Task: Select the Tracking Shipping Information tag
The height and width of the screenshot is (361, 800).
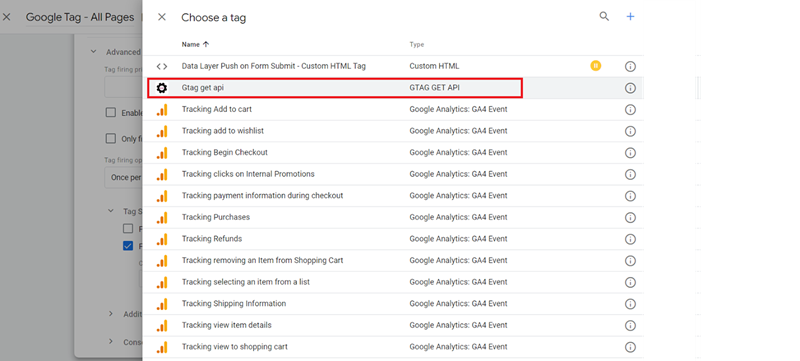Action: coord(234,303)
